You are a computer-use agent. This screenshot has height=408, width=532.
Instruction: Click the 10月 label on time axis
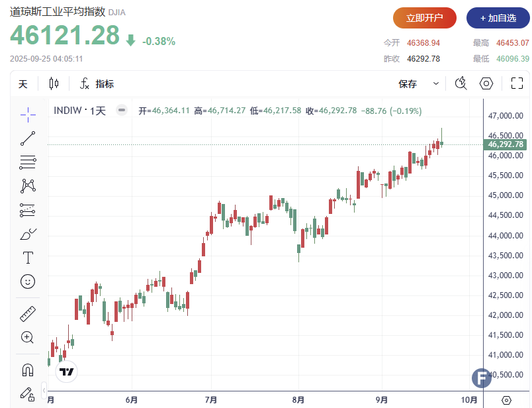point(469,400)
